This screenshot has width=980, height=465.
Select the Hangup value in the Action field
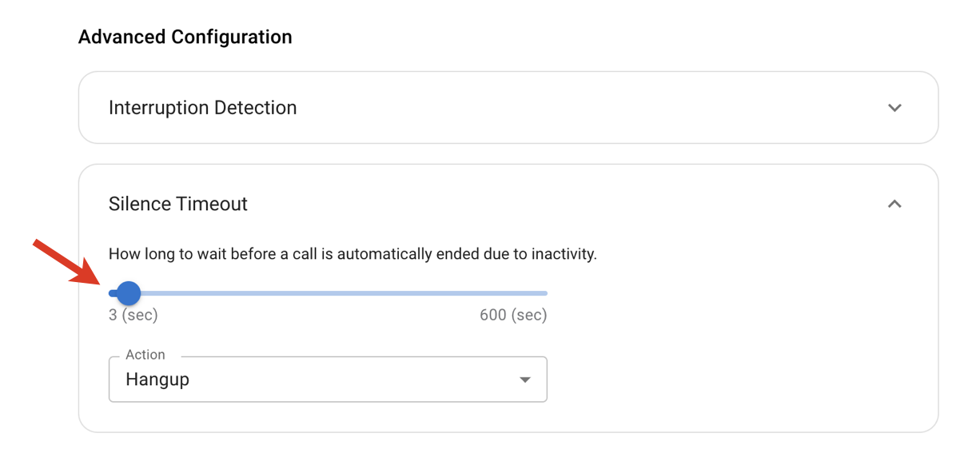tap(157, 379)
